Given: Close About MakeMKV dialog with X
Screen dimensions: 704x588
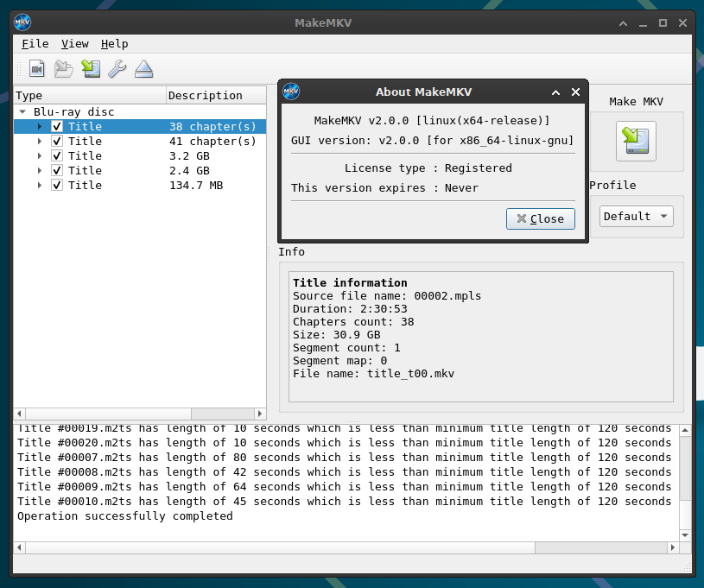Looking at the screenshot, I should tap(575, 92).
